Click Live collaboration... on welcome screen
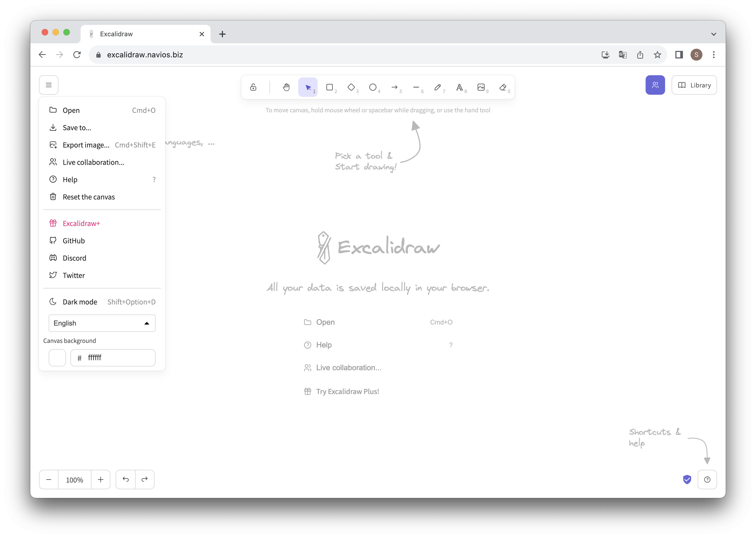This screenshot has width=756, height=538. (x=378, y=368)
